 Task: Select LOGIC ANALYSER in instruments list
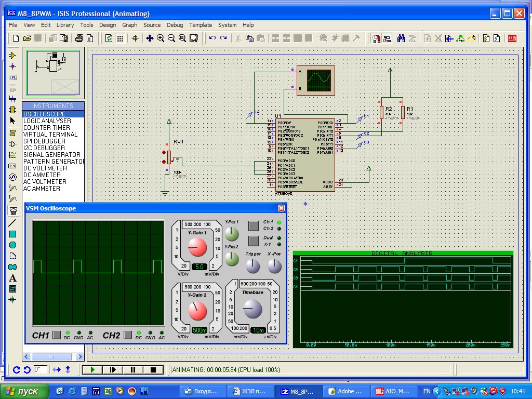click(x=47, y=121)
